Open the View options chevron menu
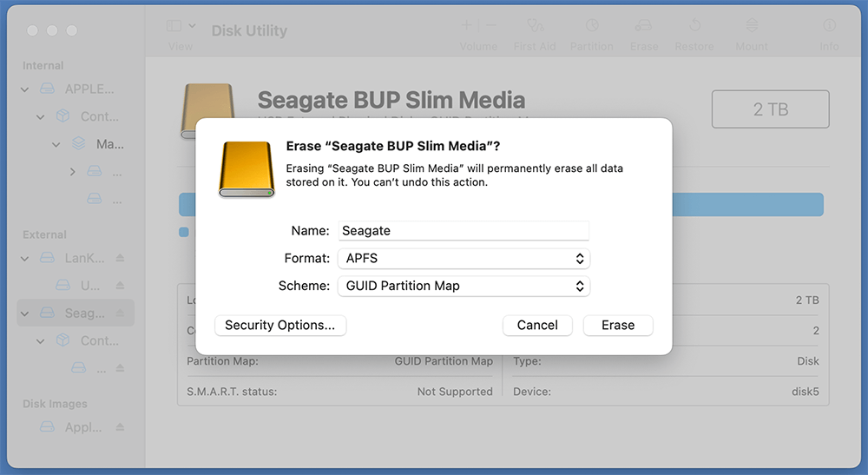Image resolution: width=868 pixels, height=475 pixels. click(x=192, y=25)
